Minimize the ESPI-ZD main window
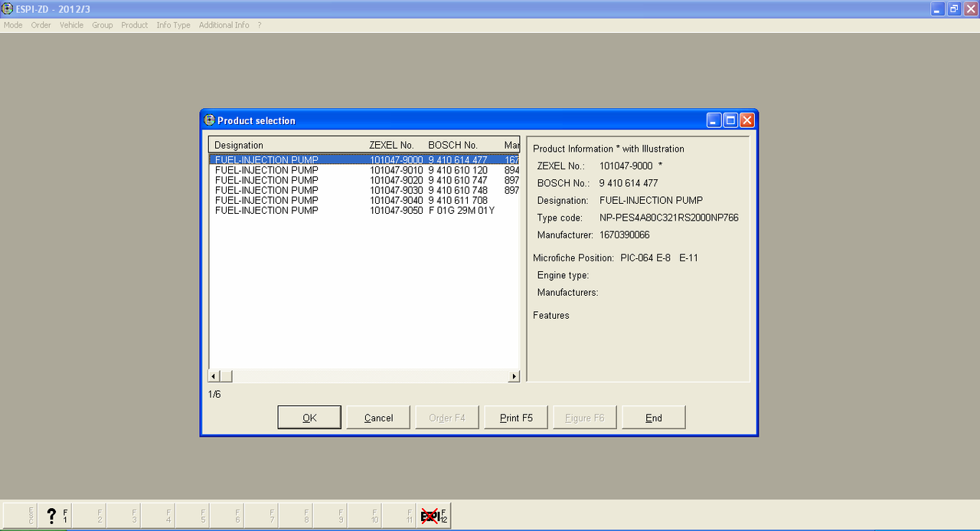This screenshot has height=531, width=980. click(938, 9)
